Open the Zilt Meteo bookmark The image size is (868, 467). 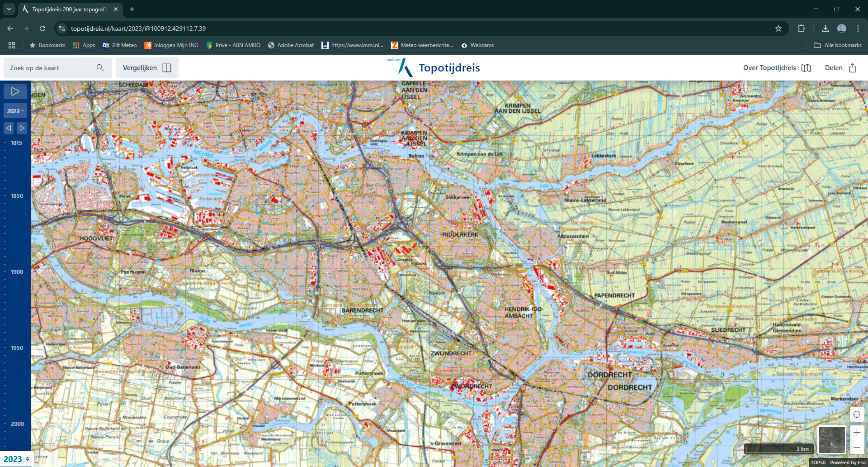pyautogui.click(x=119, y=45)
